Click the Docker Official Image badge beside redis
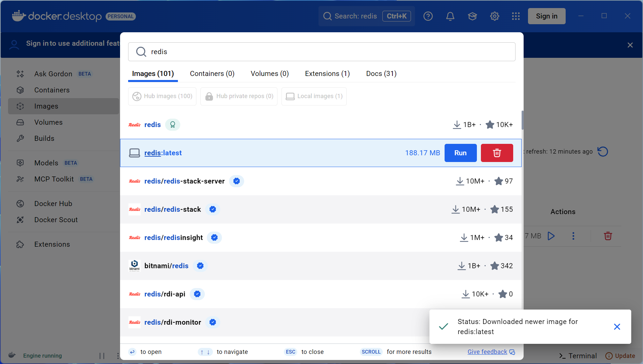Image resolution: width=643 pixels, height=364 pixels. point(173,125)
